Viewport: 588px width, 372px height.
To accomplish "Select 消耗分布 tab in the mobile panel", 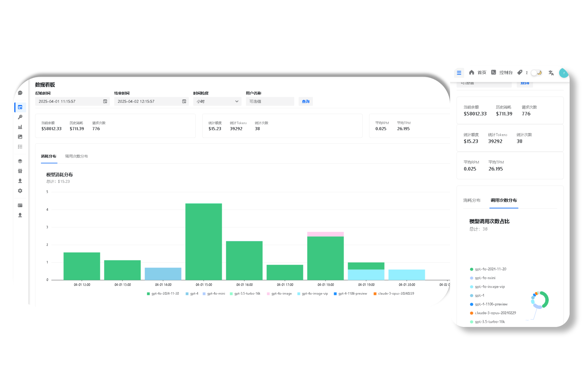I will coord(472,200).
